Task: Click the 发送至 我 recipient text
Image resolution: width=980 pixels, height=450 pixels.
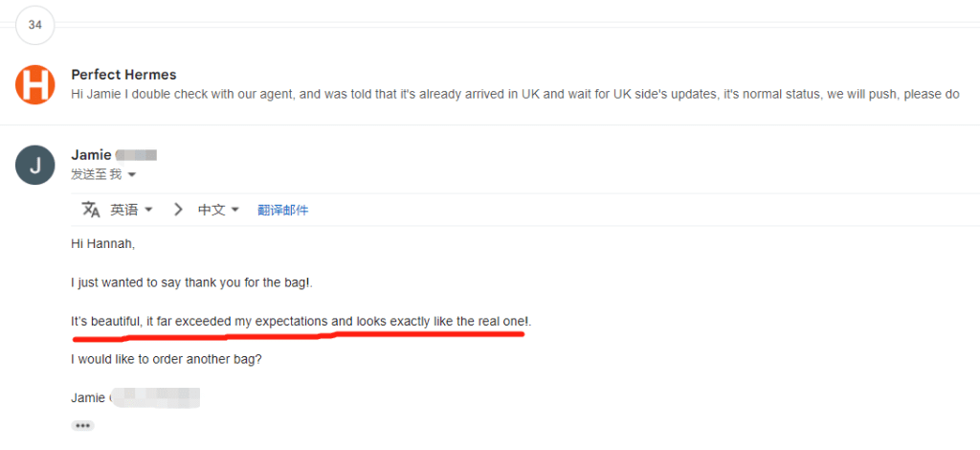Action: click(96, 175)
